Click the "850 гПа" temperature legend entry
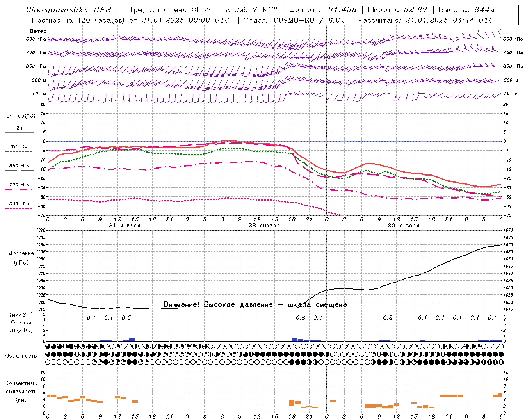The image size is (525, 420). [19, 166]
